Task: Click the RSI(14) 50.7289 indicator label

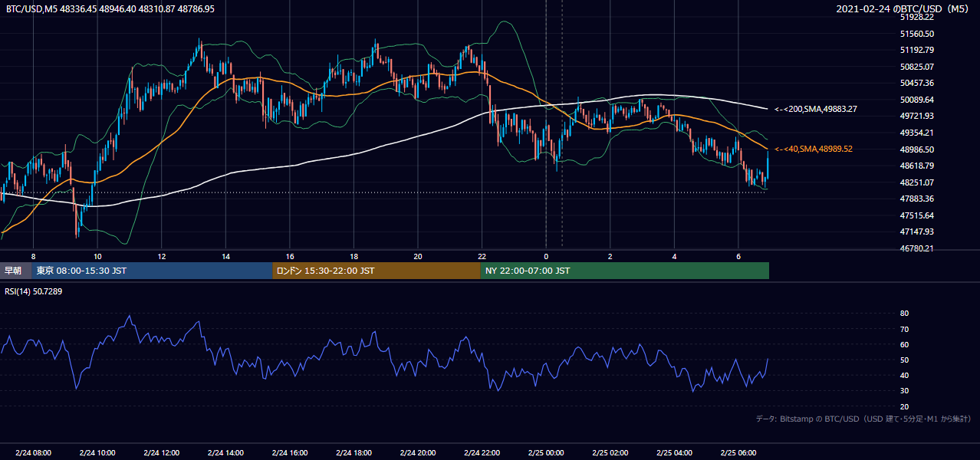Action: coord(34,291)
